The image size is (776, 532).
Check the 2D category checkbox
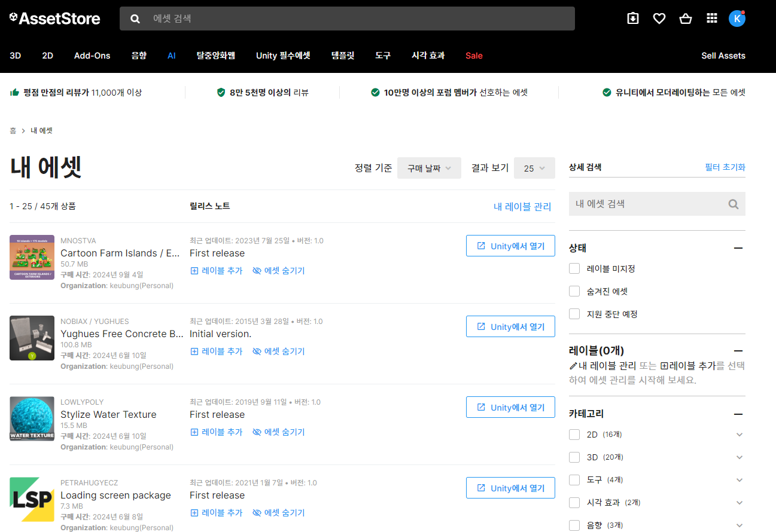click(574, 435)
